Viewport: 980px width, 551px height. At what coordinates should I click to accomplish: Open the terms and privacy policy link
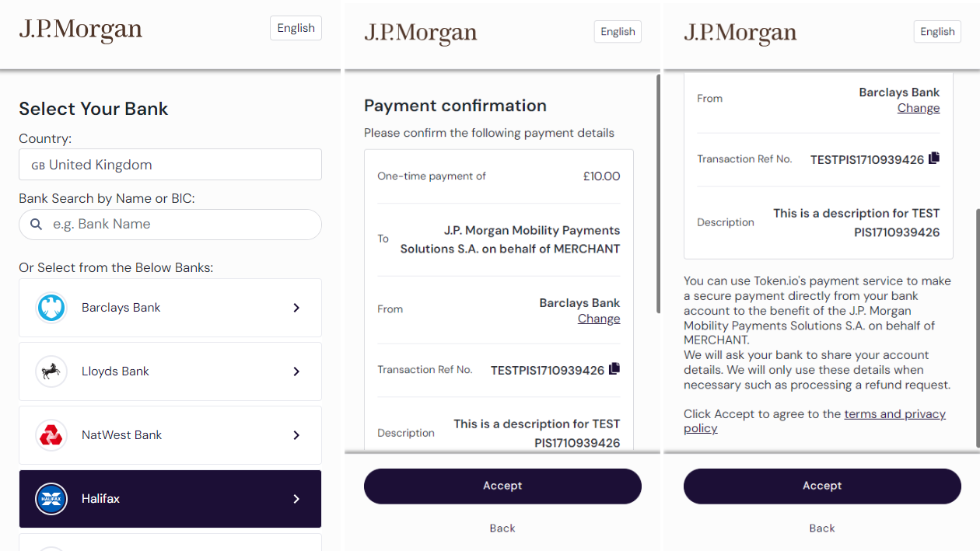[894, 414]
